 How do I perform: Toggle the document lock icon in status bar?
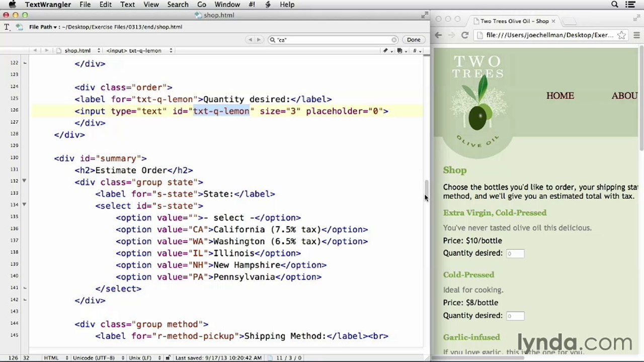[168, 357]
